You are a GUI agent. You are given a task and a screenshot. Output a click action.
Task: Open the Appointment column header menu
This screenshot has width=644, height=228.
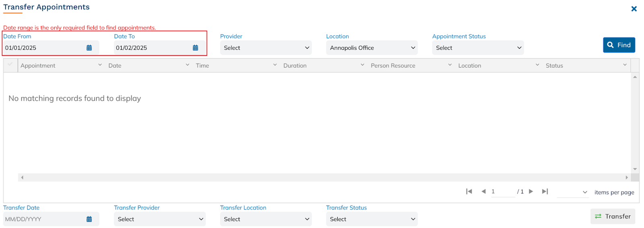(x=100, y=65)
